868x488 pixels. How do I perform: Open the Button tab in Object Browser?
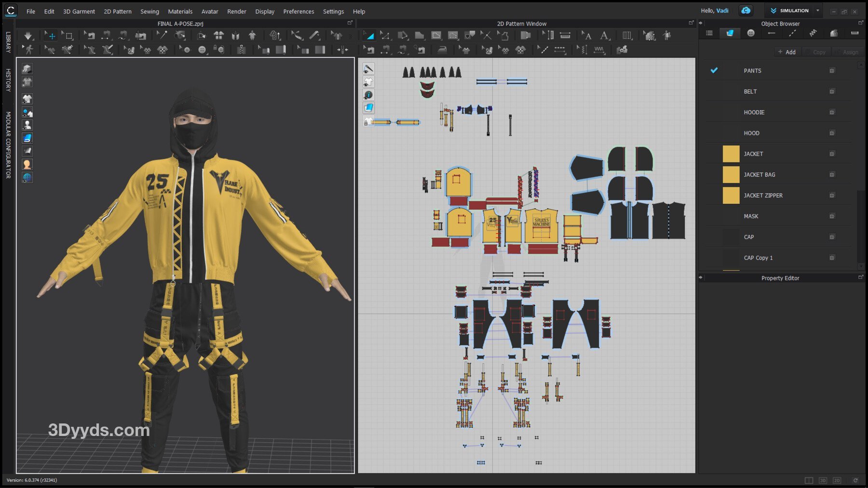pos(751,33)
